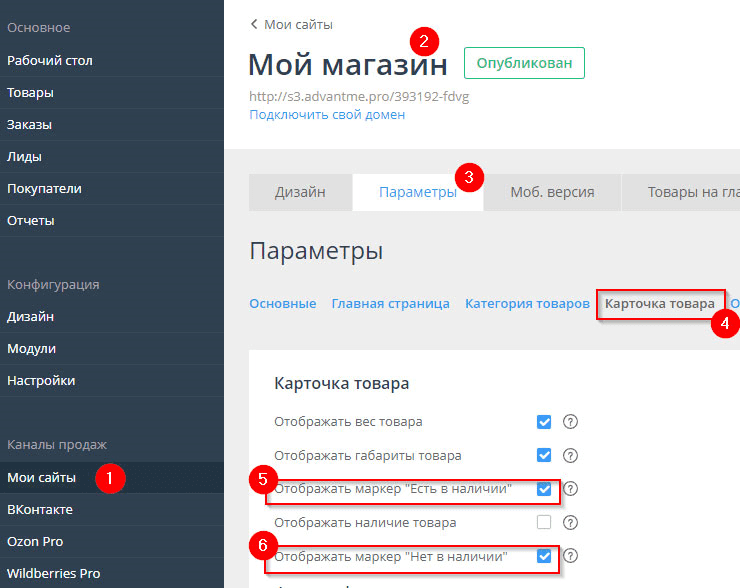The image size is (740, 588).
Task: Open 'Модули' under Конфигурация
Action: click(x=32, y=349)
